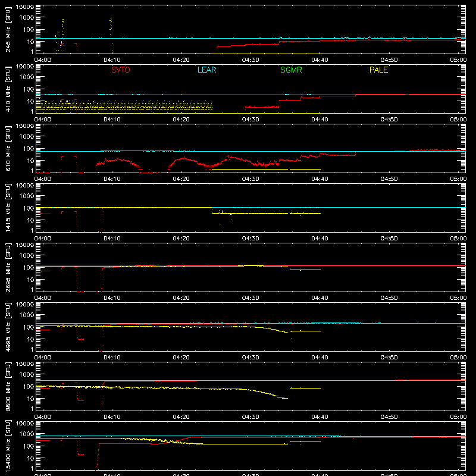
Task: Click the 100 tick on 8800 MHz axis
Action: [x=29, y=387]
